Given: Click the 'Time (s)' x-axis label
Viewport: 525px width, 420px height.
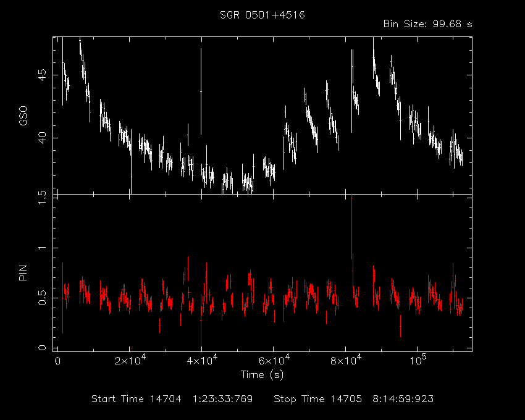Looking at the screenshot, I should click(x=262, y=374).
